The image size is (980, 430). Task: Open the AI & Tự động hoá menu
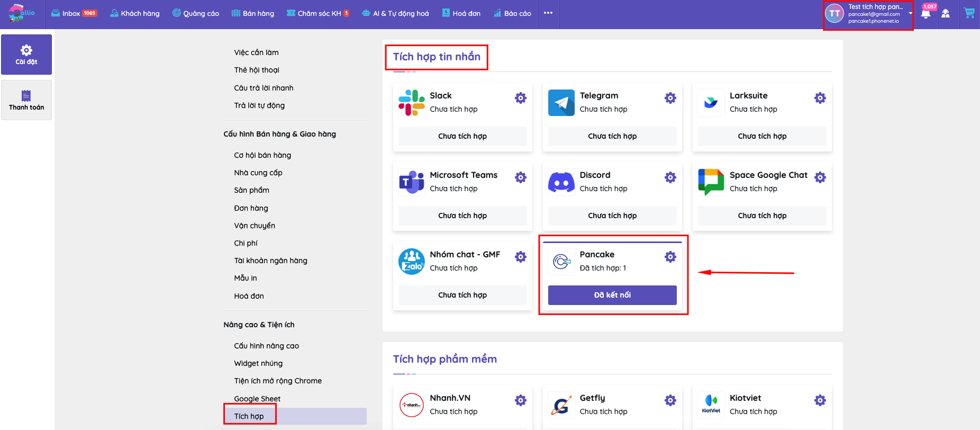(x=395, y=13)
